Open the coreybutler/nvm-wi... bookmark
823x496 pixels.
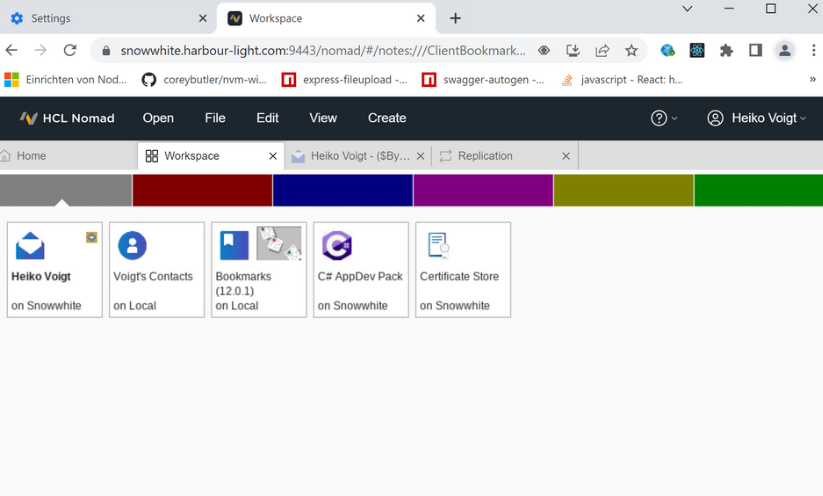pos(204,80)
